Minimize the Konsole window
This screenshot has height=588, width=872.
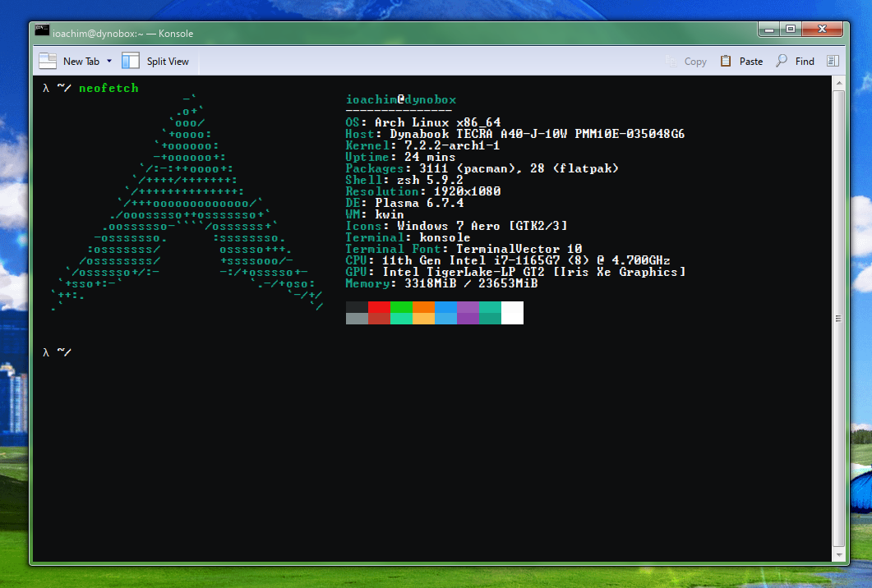tap(769, 30)
